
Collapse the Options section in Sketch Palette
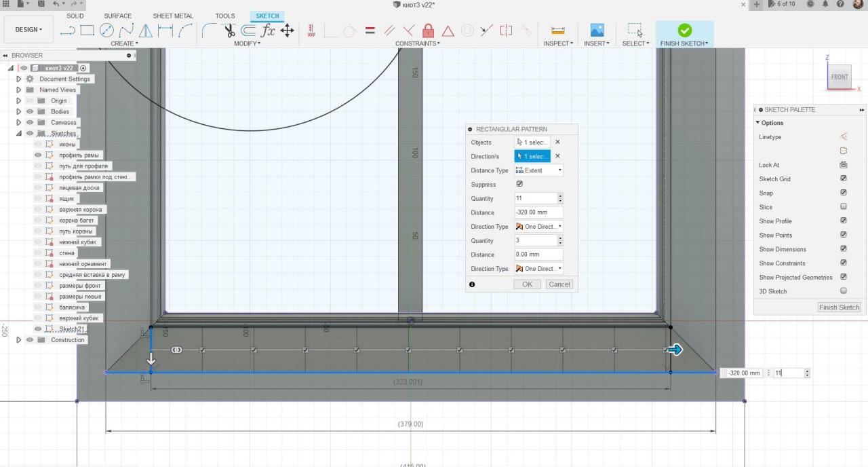point(758,123)
